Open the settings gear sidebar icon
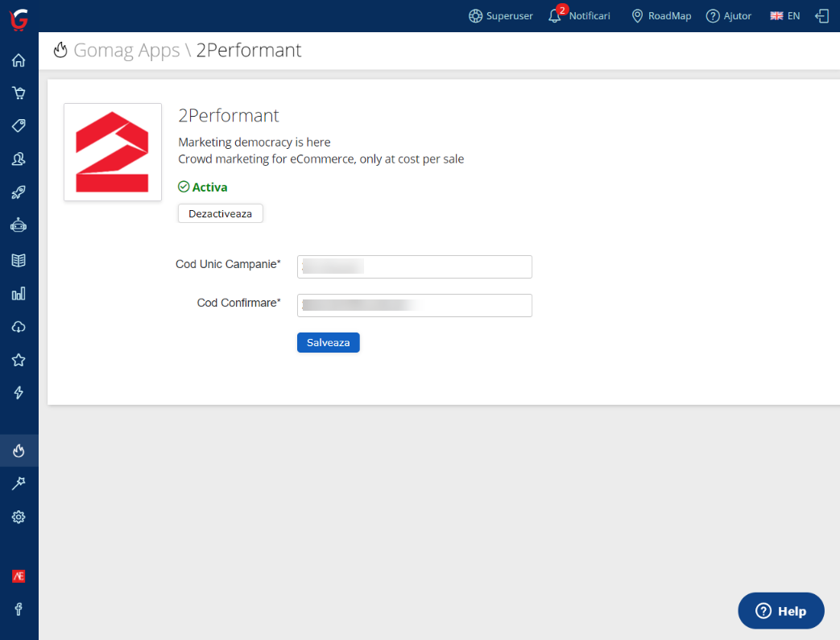 [x=19, y=517]
